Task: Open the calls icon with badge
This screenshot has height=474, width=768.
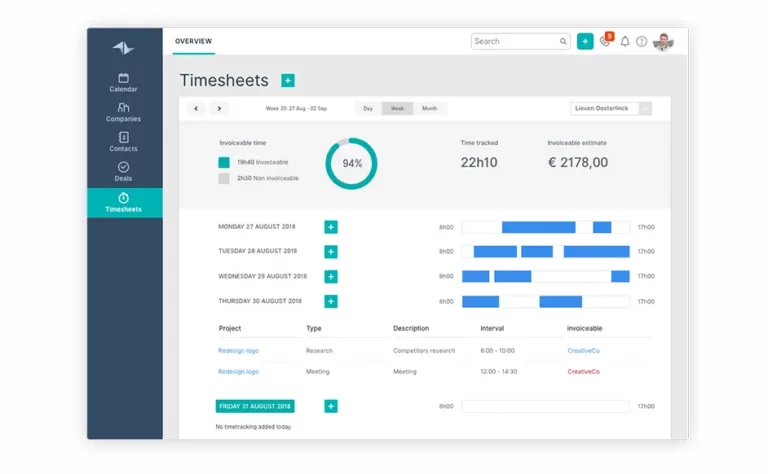Action: (x=605, y=42)
